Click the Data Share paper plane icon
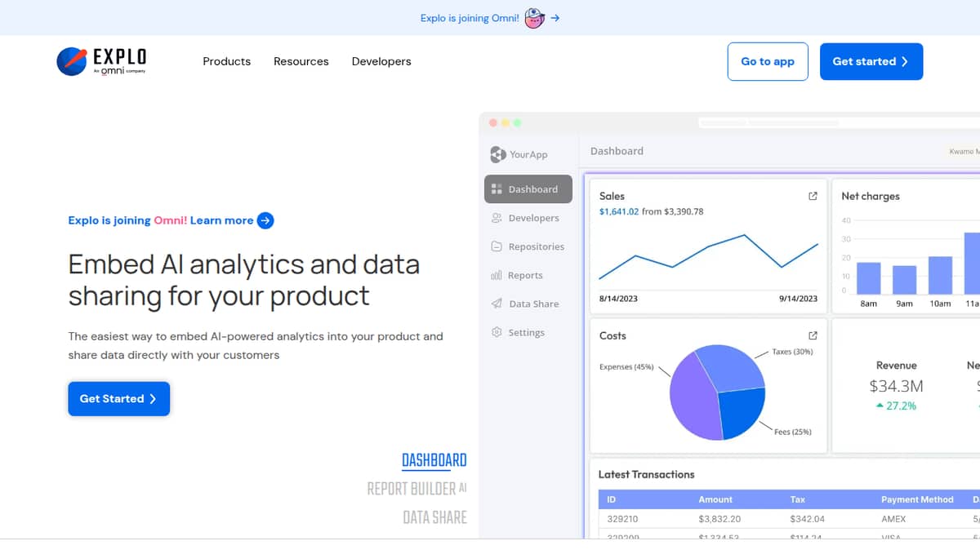Image resolution: width=980 pixels, height=550 pixels. (497, 304)
